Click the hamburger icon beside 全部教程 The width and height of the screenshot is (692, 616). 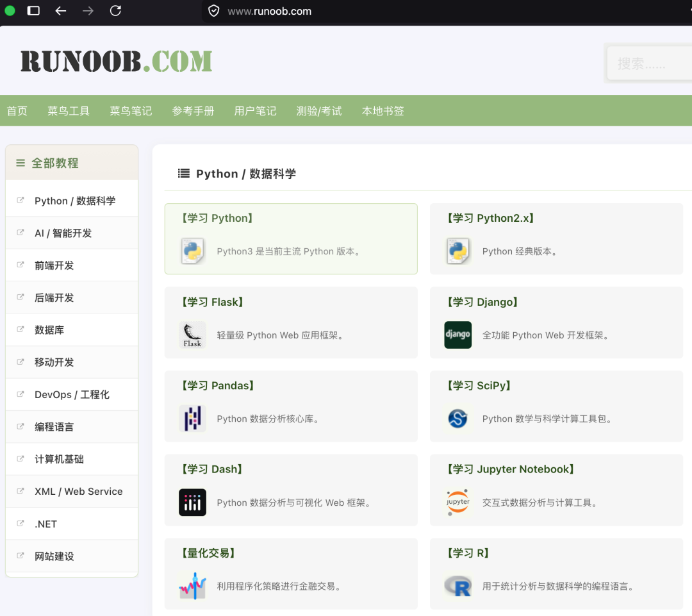click(x=21, y=163)
